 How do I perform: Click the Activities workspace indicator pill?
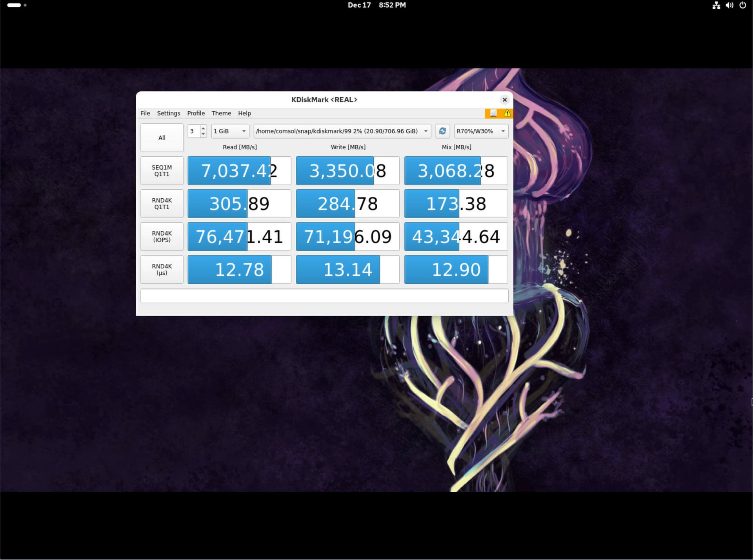(14, 5)
